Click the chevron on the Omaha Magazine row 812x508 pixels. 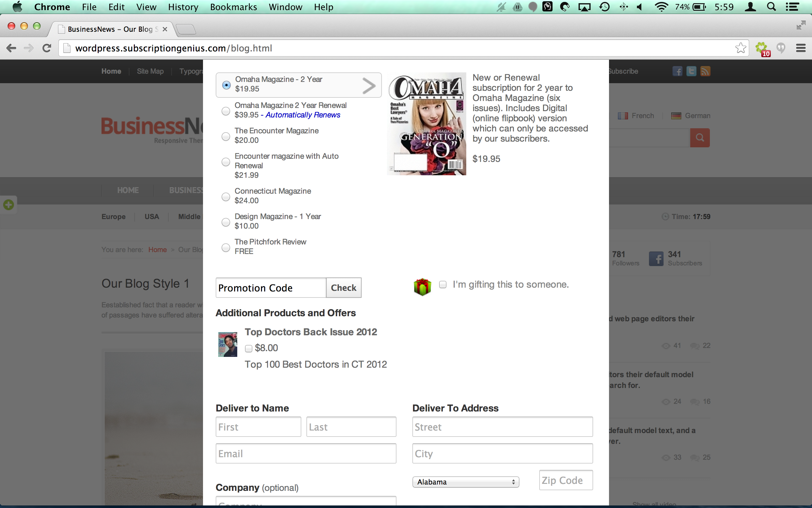click(369, 86)
